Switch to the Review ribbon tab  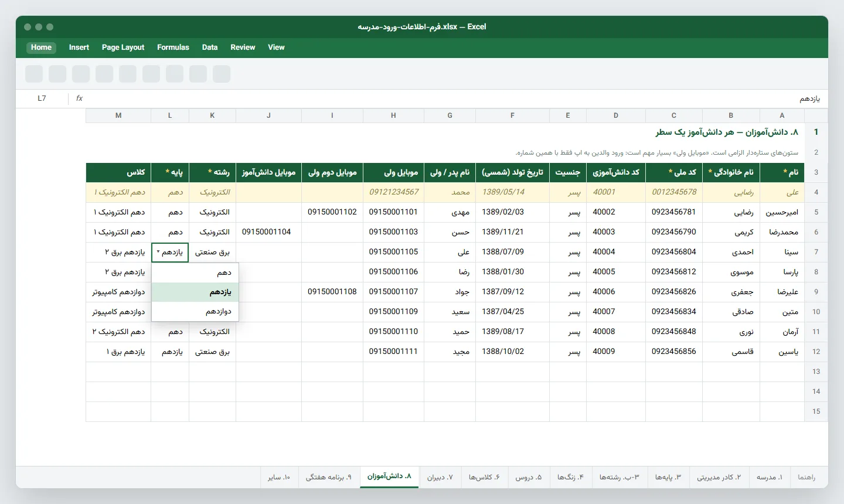click(x=243, y=47)
